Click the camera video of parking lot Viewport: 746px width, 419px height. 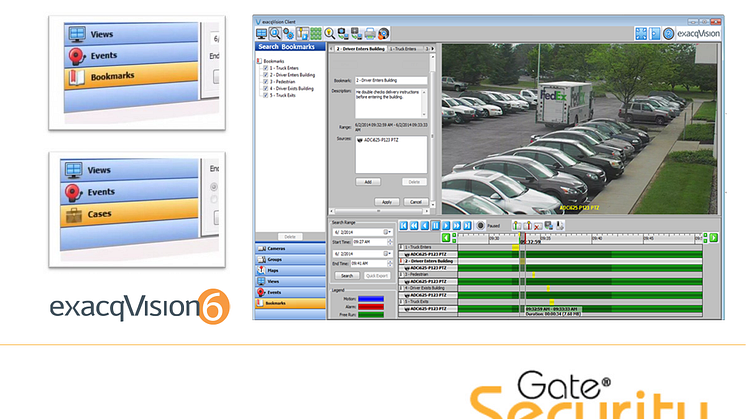(579, 129)
